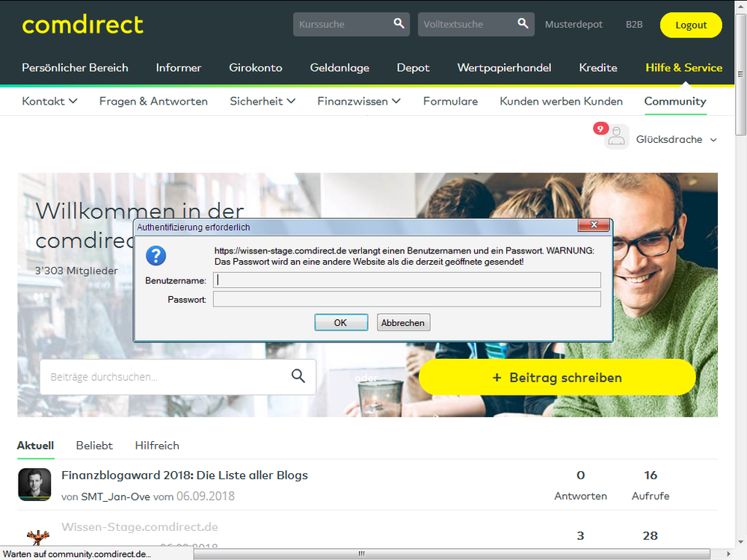This screenshot has height=560, width=747.
Task: Click the blue question mark in the dialog
Action: [156, 255]
